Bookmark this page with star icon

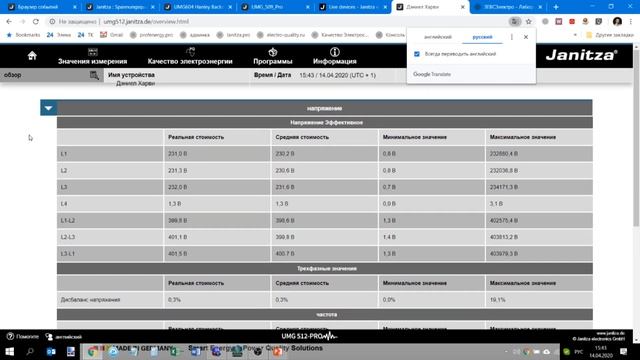(x=529, y=21)
